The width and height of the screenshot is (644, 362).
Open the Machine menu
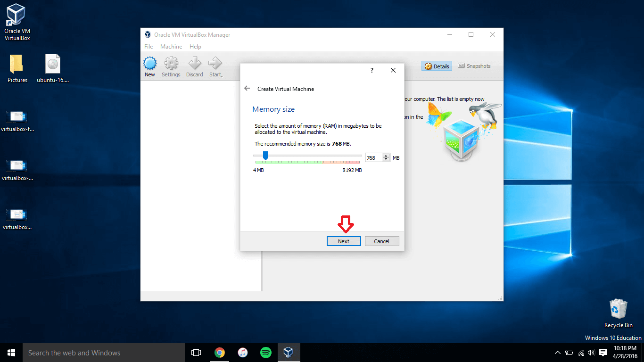point(171,47)
